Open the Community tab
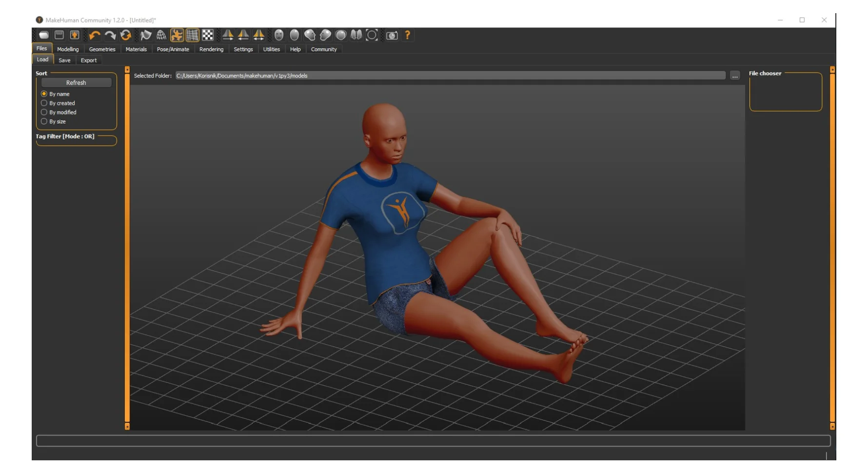The image size is (868, 473). click(324, 50)
